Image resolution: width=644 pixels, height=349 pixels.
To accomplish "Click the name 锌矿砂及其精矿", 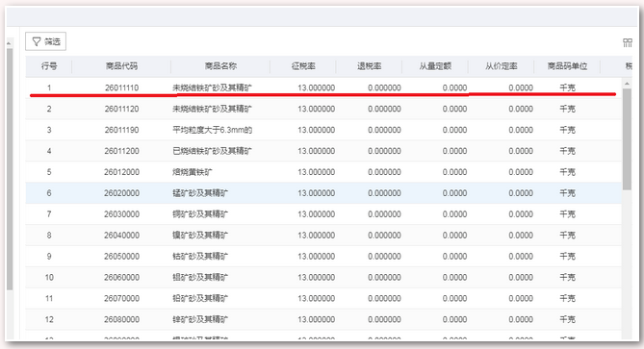I will coord(200,319).
